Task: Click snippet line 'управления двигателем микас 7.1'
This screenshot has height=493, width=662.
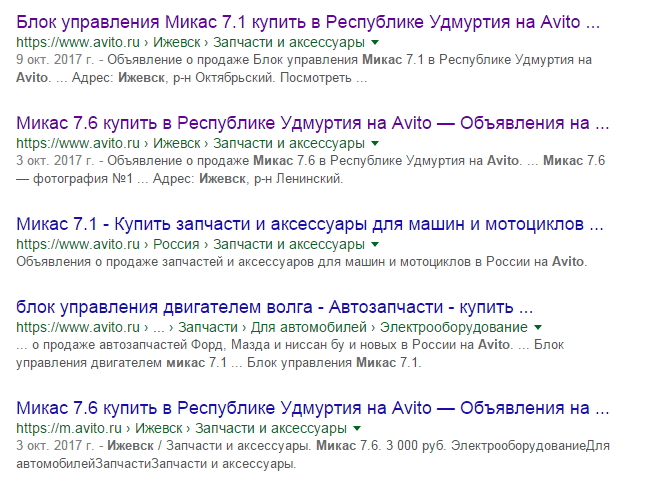Action: [x=219, y=363]
